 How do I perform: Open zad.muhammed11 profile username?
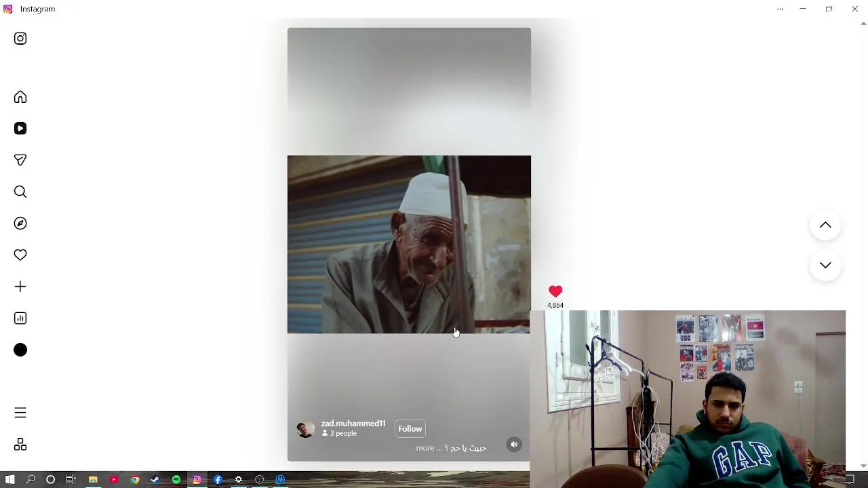coord(353,424)
